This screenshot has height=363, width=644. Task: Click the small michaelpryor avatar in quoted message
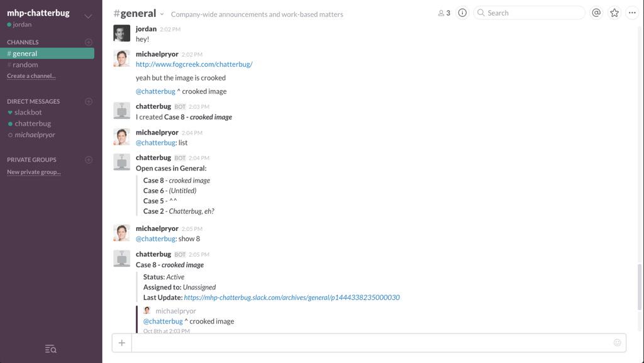pyautogui.click(x=147, y=310)
